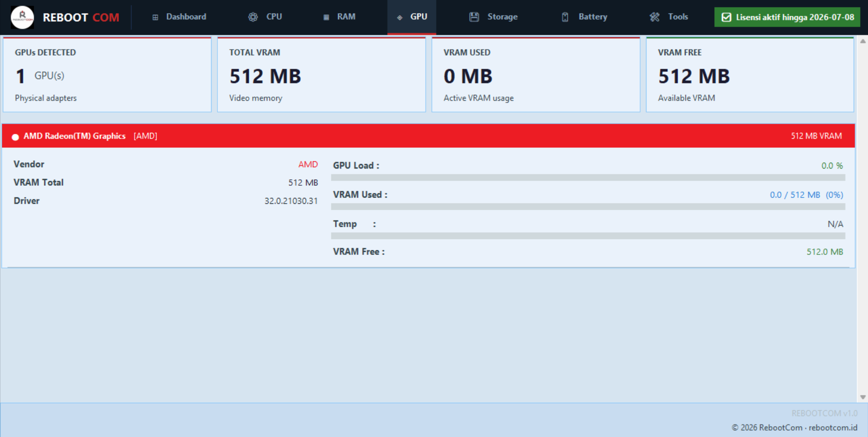The width and height of the screenshot is (868, 437).
Task: Click the GPU Load progress bar
Action: pos(588,178)
